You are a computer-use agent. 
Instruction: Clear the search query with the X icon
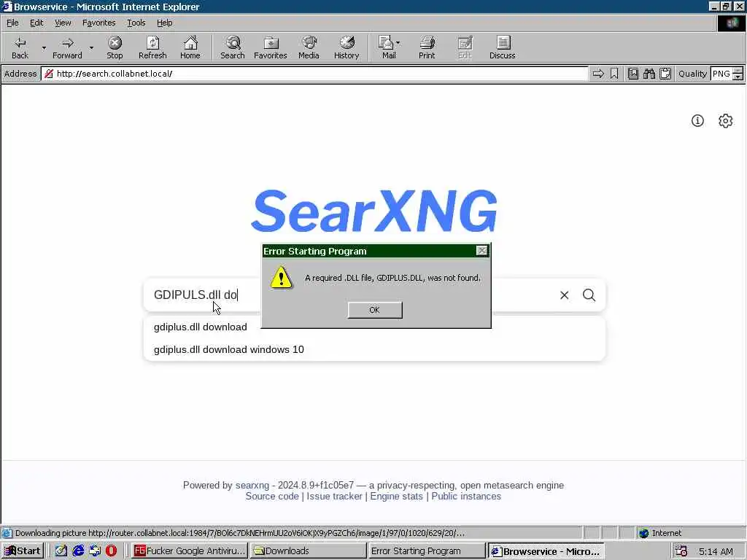564,295
